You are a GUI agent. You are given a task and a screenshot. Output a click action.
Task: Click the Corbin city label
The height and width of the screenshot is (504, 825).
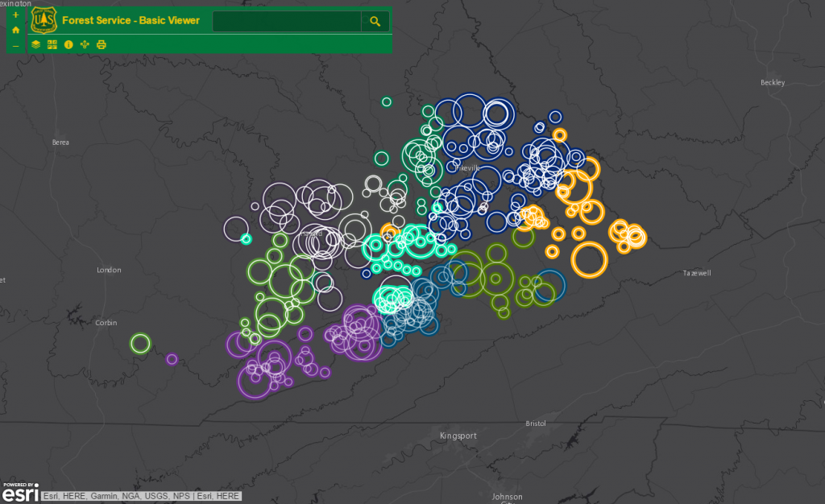click(106, 323)
